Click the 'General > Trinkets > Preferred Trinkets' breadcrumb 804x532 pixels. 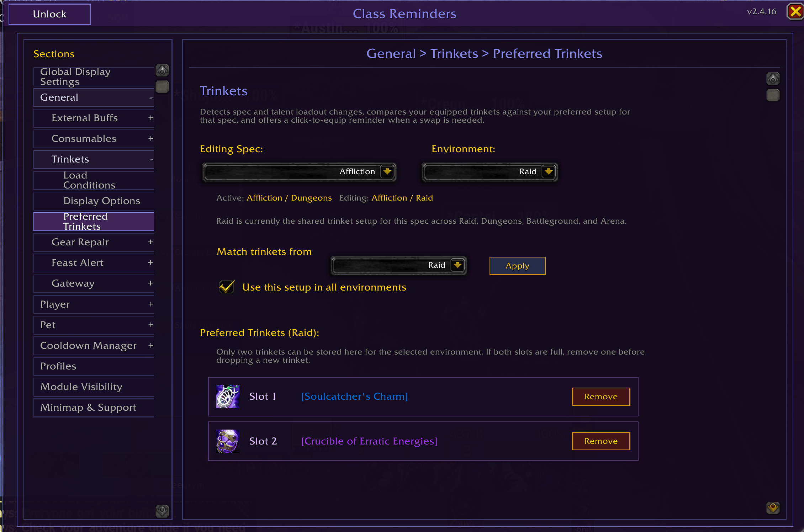point(484,54)
